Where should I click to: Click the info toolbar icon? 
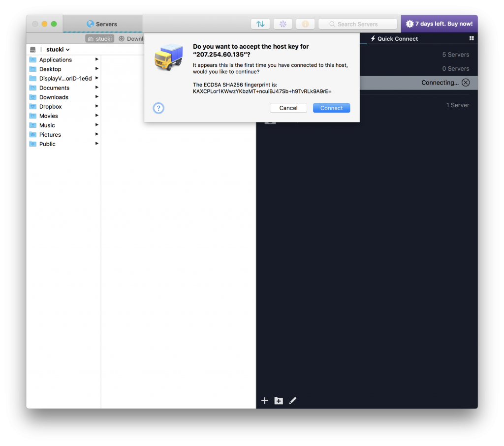coord(305,24)
